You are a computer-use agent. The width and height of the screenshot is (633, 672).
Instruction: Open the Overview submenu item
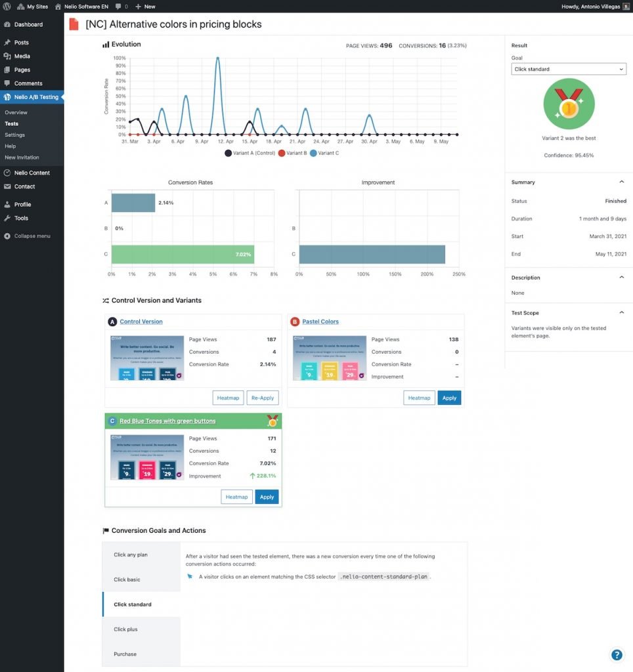click(16, 112)
